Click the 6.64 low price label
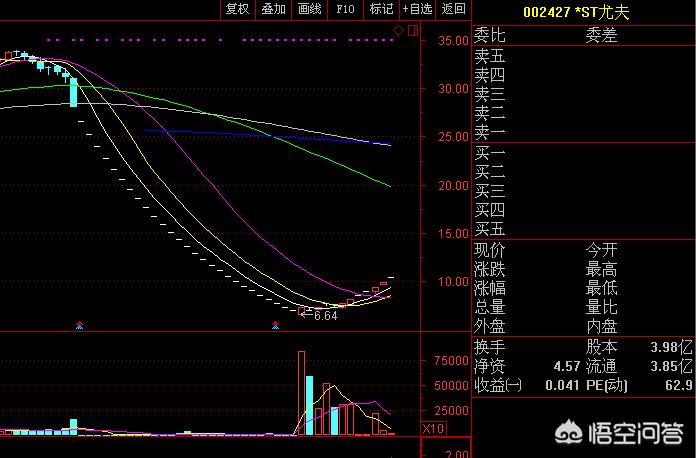 [x=325, y=316]
